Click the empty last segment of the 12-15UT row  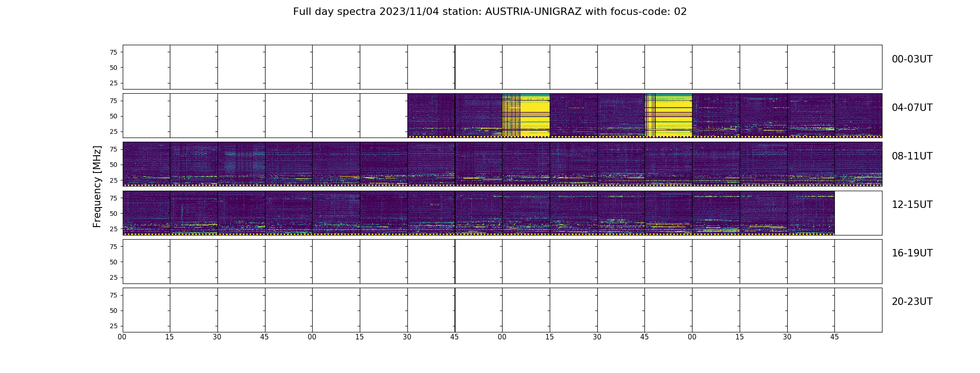click(x=858, y=213)
